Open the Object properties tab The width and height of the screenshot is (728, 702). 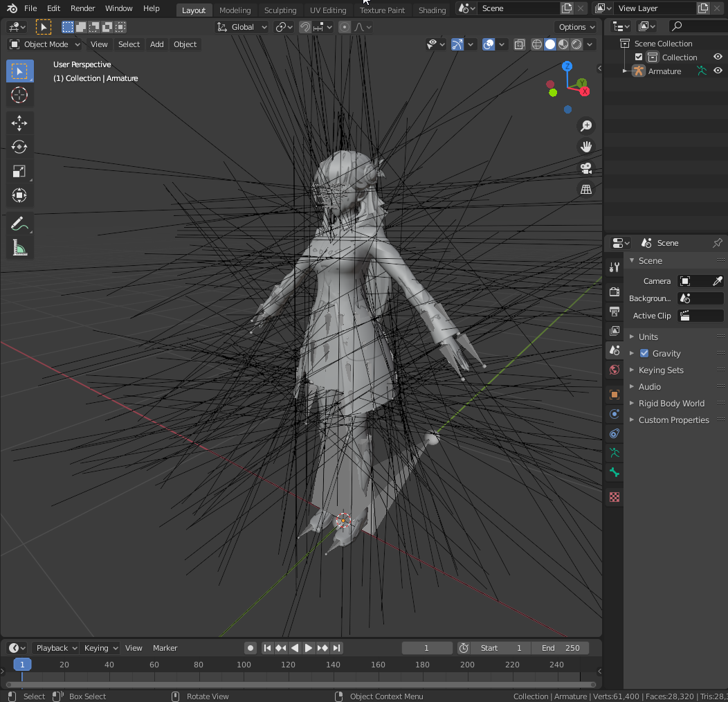pyautogui.click(x=615, y=395)
